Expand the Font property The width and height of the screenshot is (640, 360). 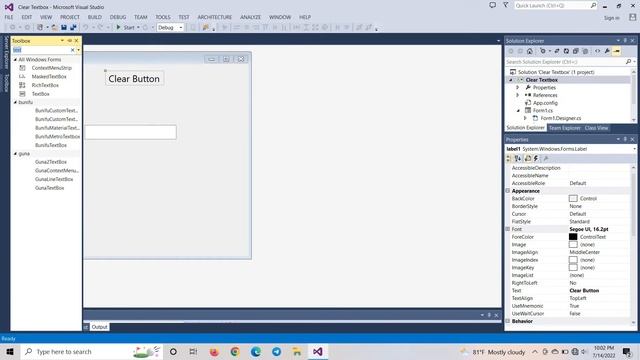pyautogui.click(x=508, y=229)
